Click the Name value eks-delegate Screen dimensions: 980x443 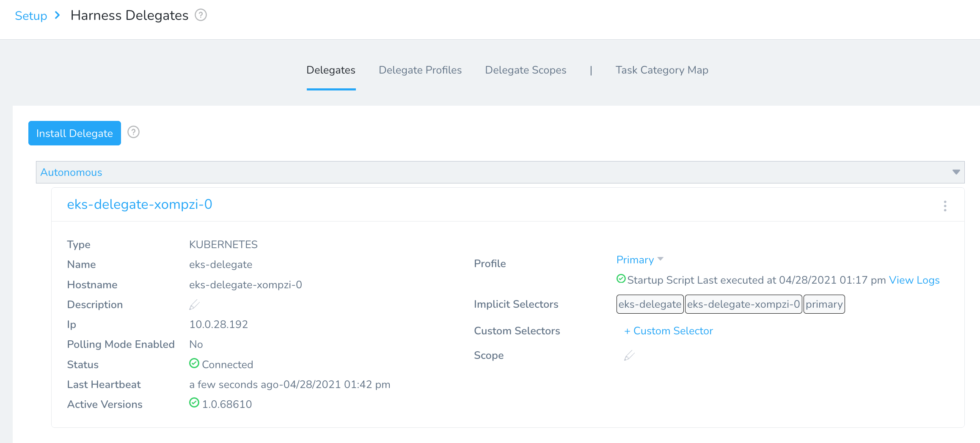[x=221, y=265]
